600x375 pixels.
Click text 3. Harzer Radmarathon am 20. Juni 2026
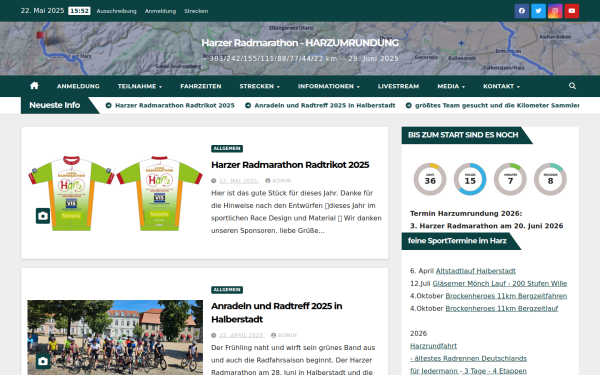tap(487, 226)
